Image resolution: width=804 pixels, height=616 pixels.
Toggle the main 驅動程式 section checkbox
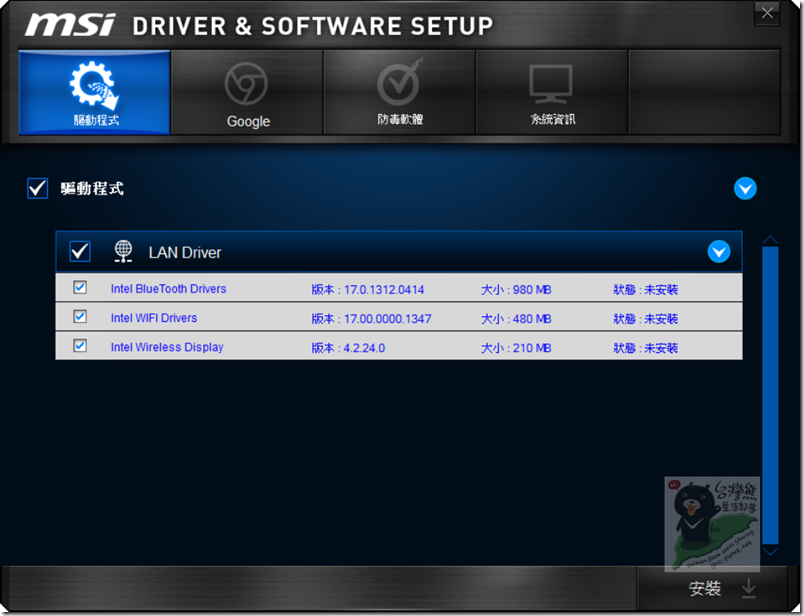pos(37,188)
